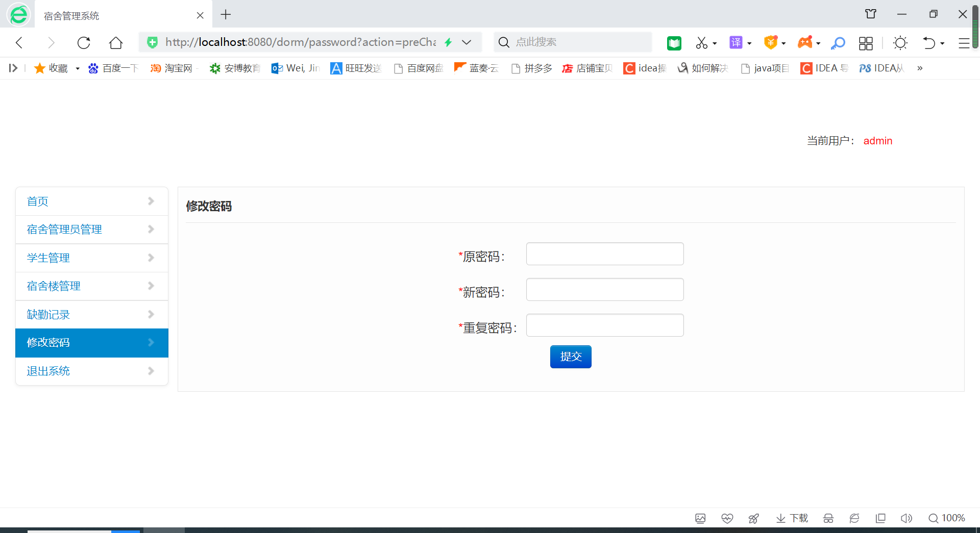Click the blue magnifier find icon

click(x=838, y=43)
